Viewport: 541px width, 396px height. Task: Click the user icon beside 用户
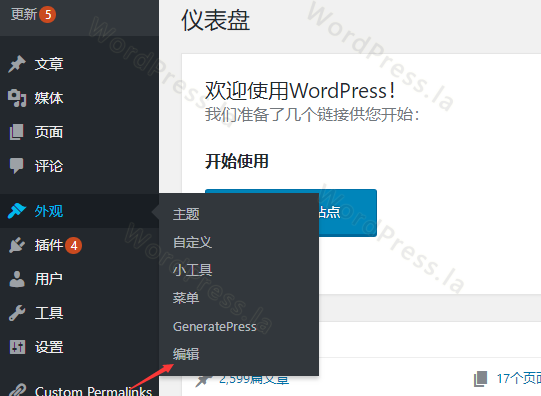tap(17, 279)
